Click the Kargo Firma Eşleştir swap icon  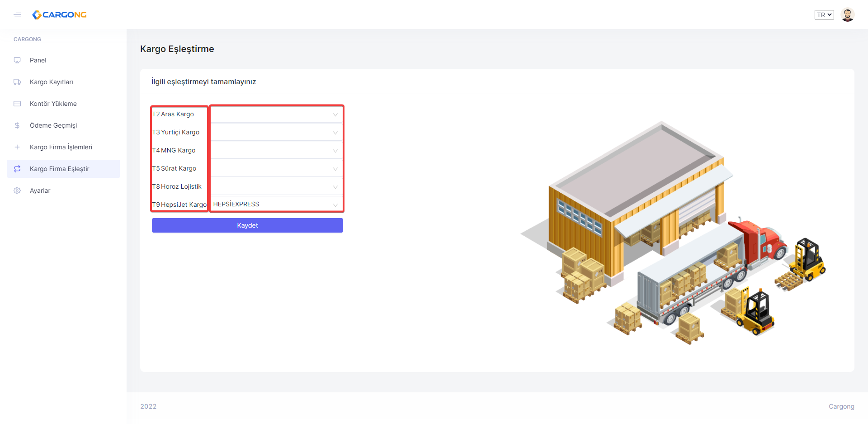(17, 169)
